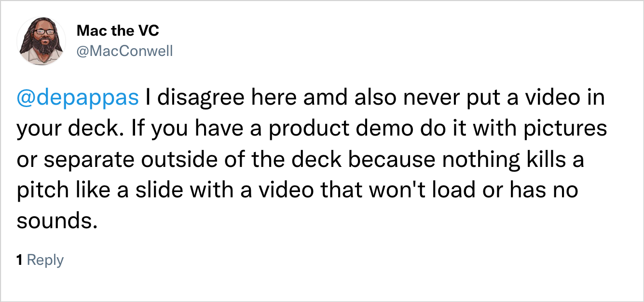Click the @MacConwell handle
Screen dimensions: 644x302
coord(124,51)
